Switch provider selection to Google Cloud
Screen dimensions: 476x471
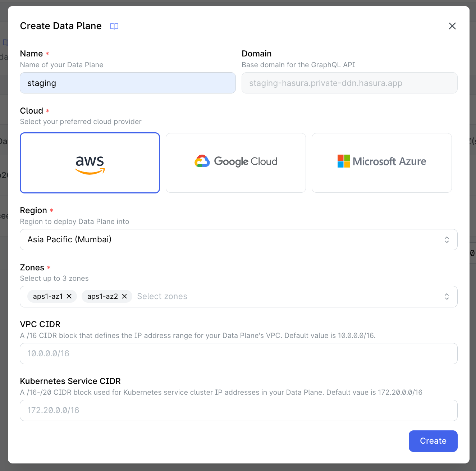235,163
